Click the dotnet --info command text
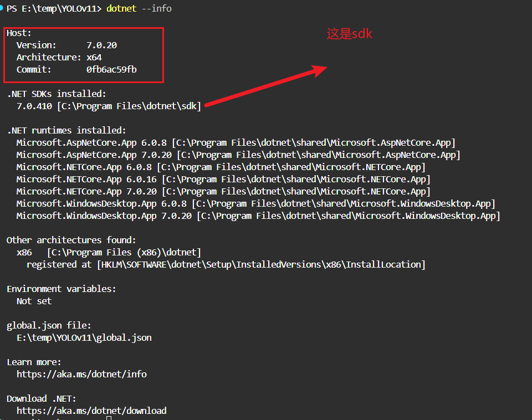Image resolution: width=532 pixels, height=420 pixels. (139, 8)
